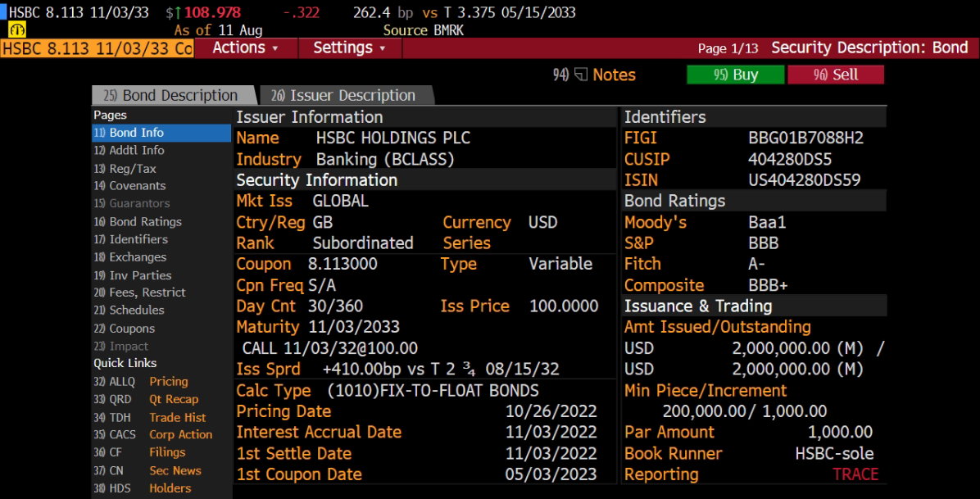Click the Type value Variable
The width and height of the screenshot is (980, 499).
click(x=560, y=264)
